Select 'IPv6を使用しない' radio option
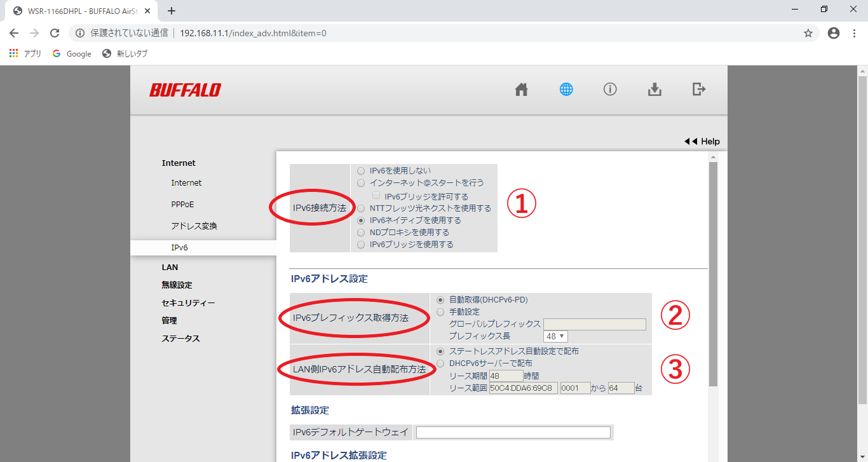This screenshot has width=868, height=462. [x=361, y=171]
